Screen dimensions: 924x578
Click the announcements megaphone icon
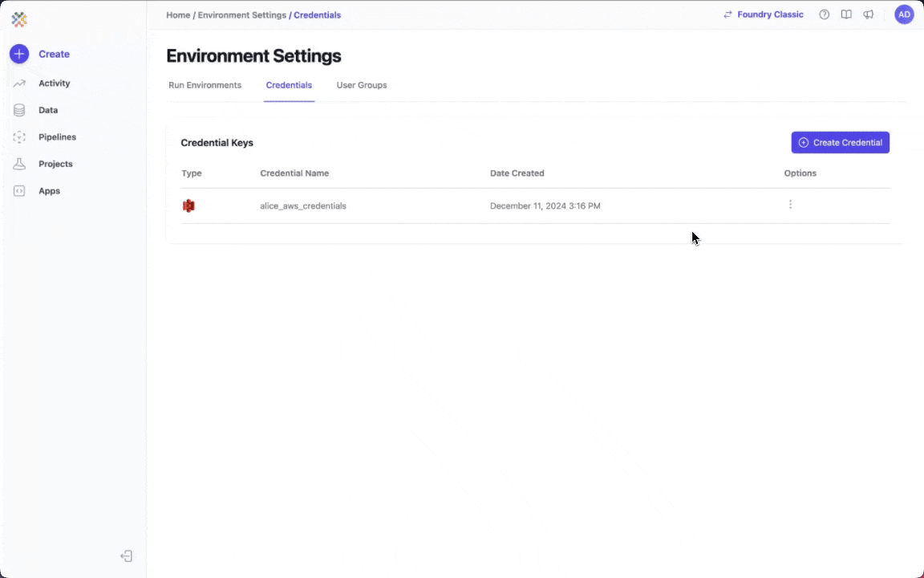(869, 14)
